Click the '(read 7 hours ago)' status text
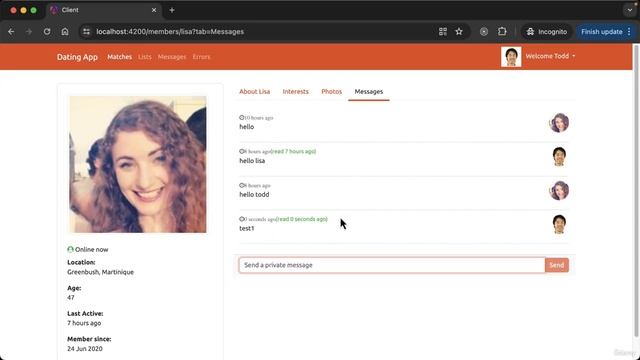This screenshot has width=640, height=360. (293, 151)
